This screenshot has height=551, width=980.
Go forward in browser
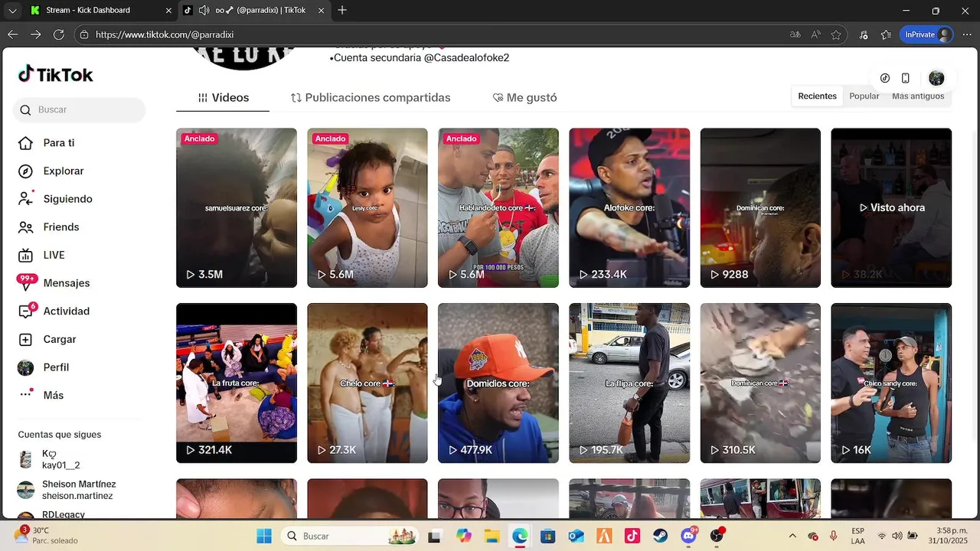pyautogui.click(x=35, y=34)
